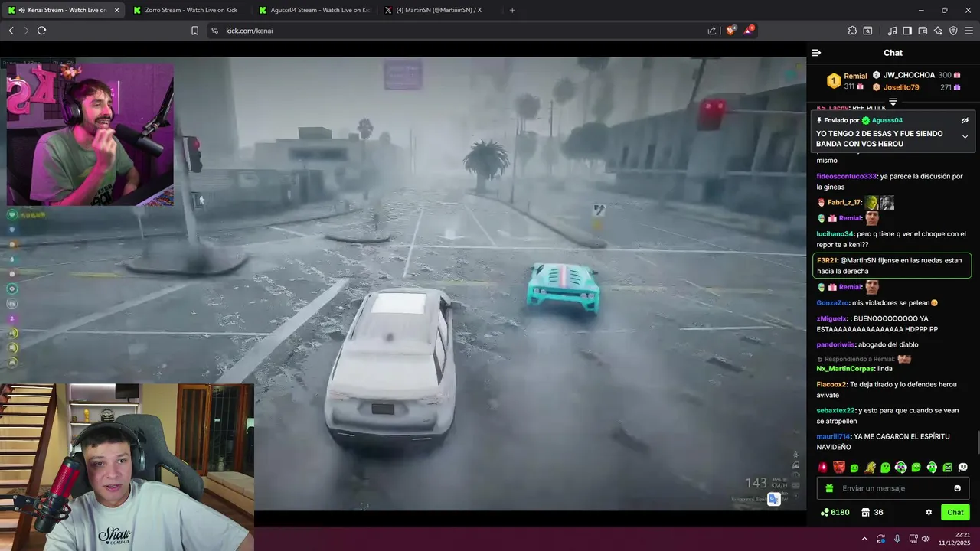The width and height of the screenshot is (980, 551).
Task: Pick the white skull quick emote
Action: 963,468
